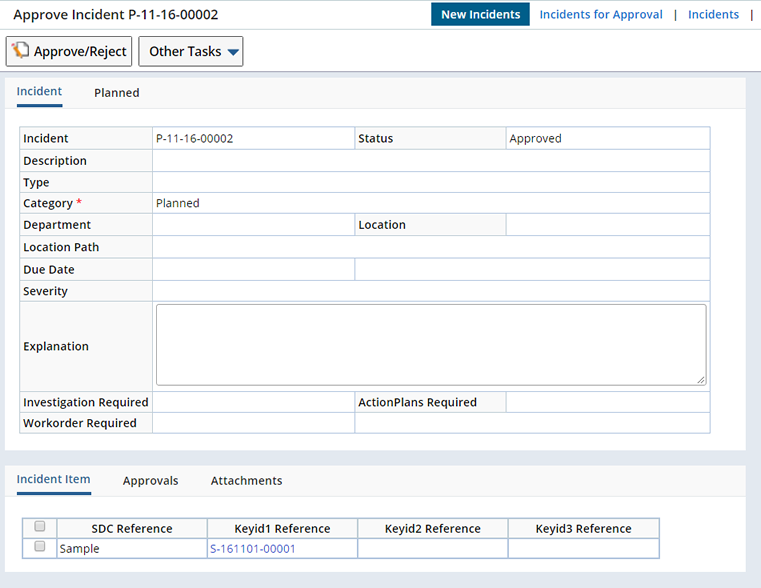Click the Status field label
This screenshot has width=761, height=588.
coord(376,139)
